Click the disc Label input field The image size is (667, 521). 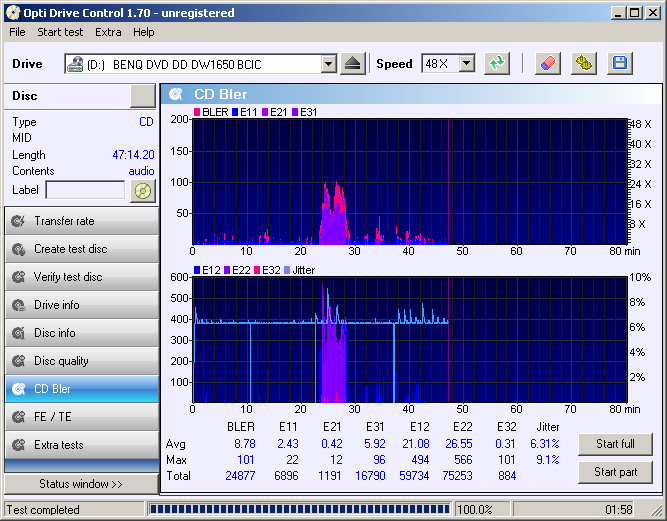pyautogui.click(x=85, y=190)
